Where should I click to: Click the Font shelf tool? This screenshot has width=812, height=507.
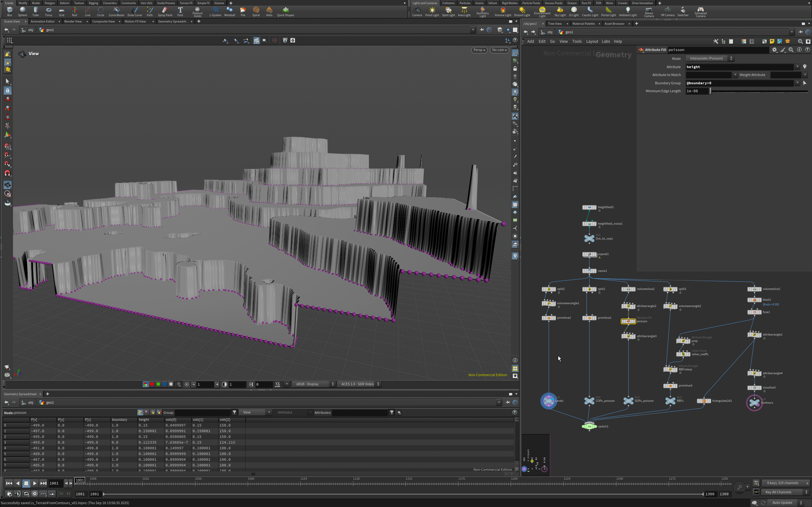180,11
